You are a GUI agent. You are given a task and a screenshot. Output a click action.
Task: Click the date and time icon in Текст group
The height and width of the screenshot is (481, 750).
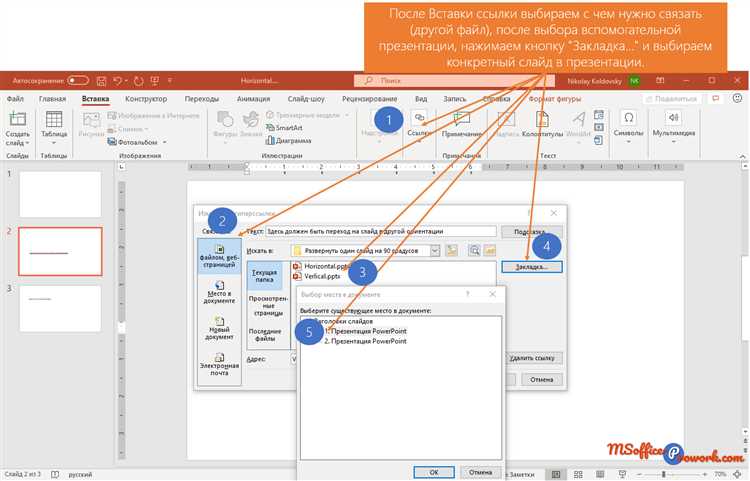pos(598,115)
